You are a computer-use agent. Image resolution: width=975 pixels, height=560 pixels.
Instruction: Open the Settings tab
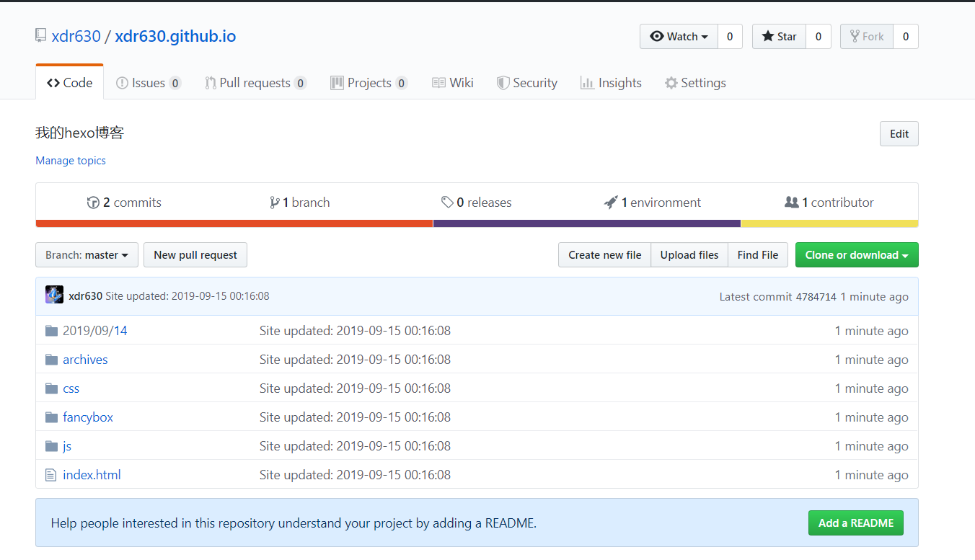pyautogui.click(x=695, y=83)
